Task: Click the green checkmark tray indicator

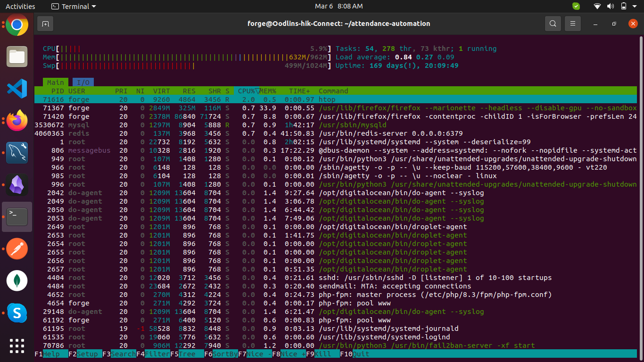Action: [576, 7]
